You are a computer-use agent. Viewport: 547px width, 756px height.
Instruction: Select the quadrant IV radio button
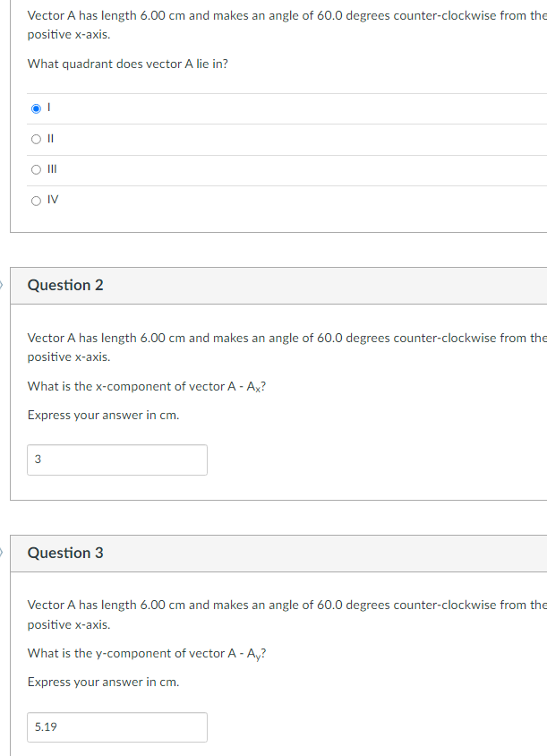[36, 201]
